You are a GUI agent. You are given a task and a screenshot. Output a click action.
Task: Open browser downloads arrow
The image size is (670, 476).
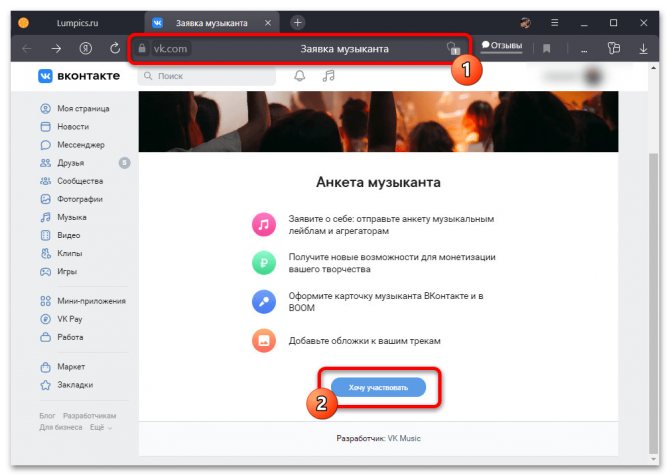tap(643, 49)
